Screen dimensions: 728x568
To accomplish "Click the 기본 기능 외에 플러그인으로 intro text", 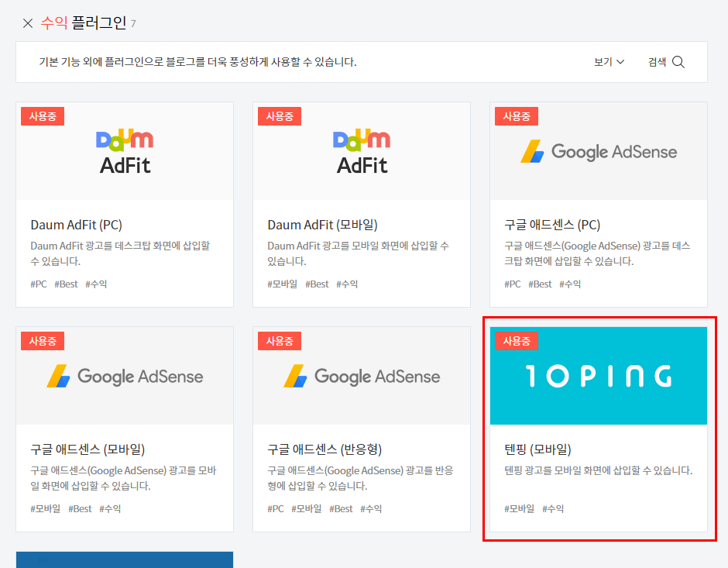I will click(x=197, y=62).
